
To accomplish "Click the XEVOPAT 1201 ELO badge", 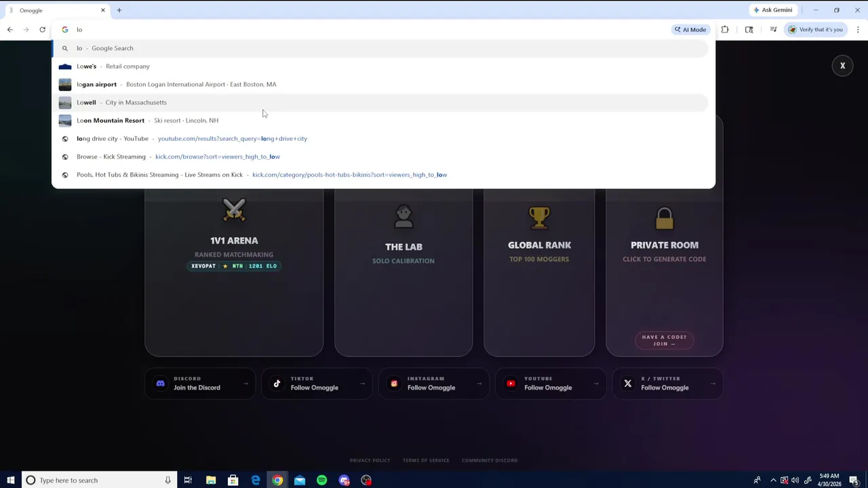I will [x=234, y=266].
